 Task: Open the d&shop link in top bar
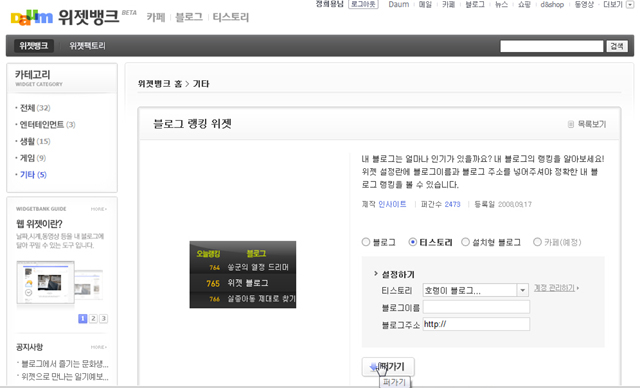tap(552, 4)
